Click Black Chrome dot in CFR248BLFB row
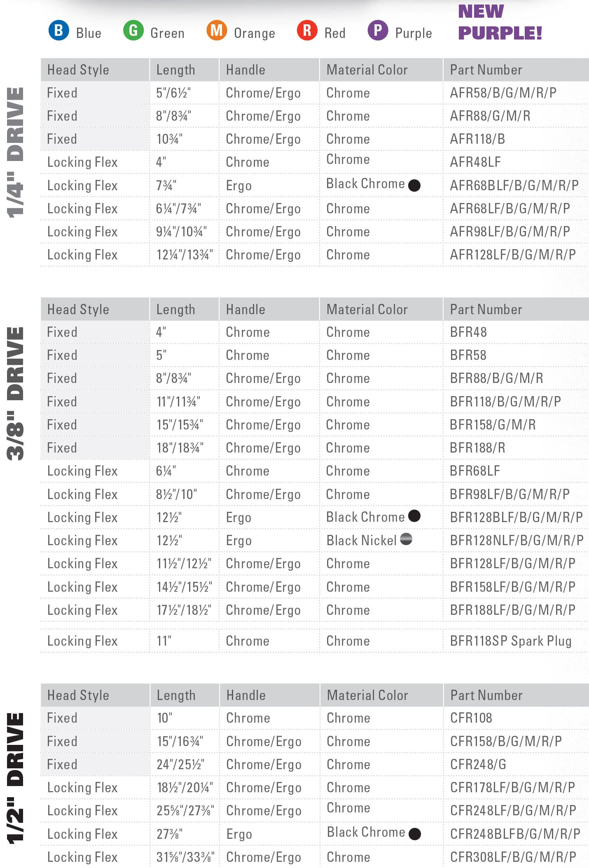 (x=414, y=834)
